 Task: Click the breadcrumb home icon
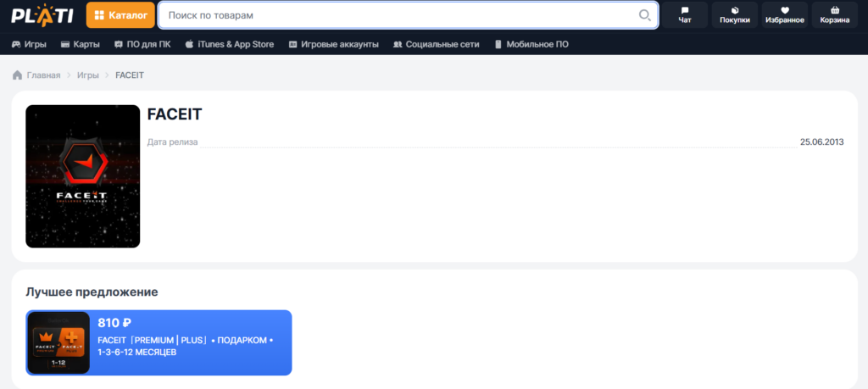click(x=17, y=75)
